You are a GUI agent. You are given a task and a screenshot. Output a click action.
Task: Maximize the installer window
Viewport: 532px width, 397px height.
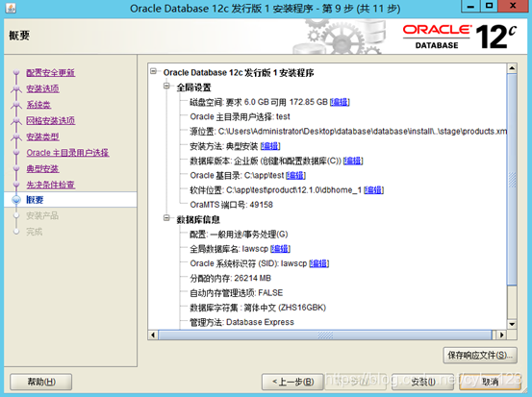tap(489, 6)
